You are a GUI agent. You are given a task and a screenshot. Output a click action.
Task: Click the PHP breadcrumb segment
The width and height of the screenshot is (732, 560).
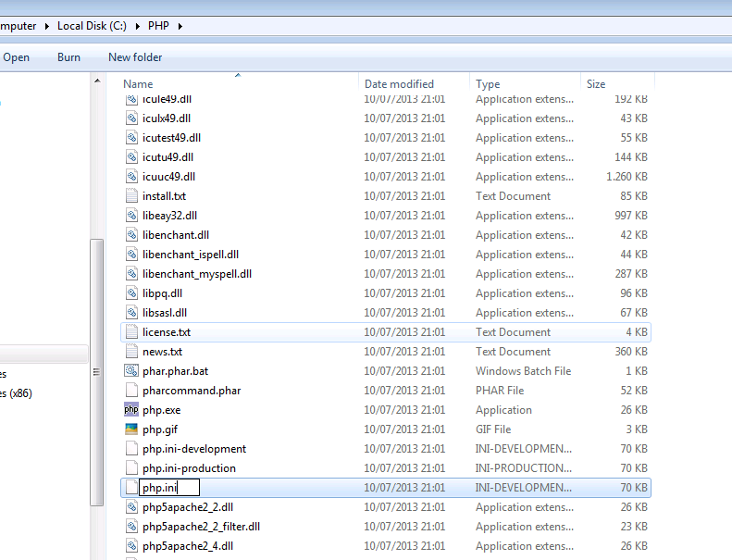(158, 26)
